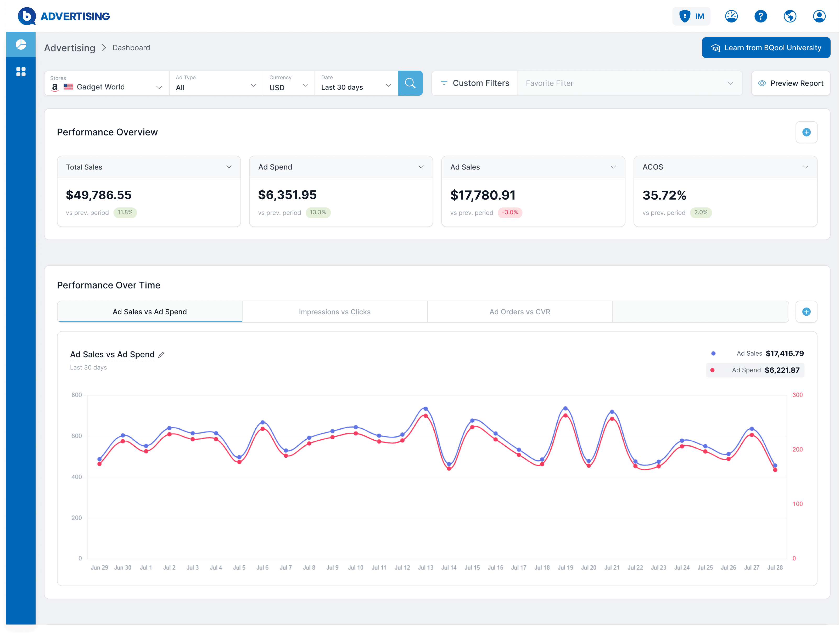
Task: Click the Performance Over Time heading
Action: click(x=109, y=285)
